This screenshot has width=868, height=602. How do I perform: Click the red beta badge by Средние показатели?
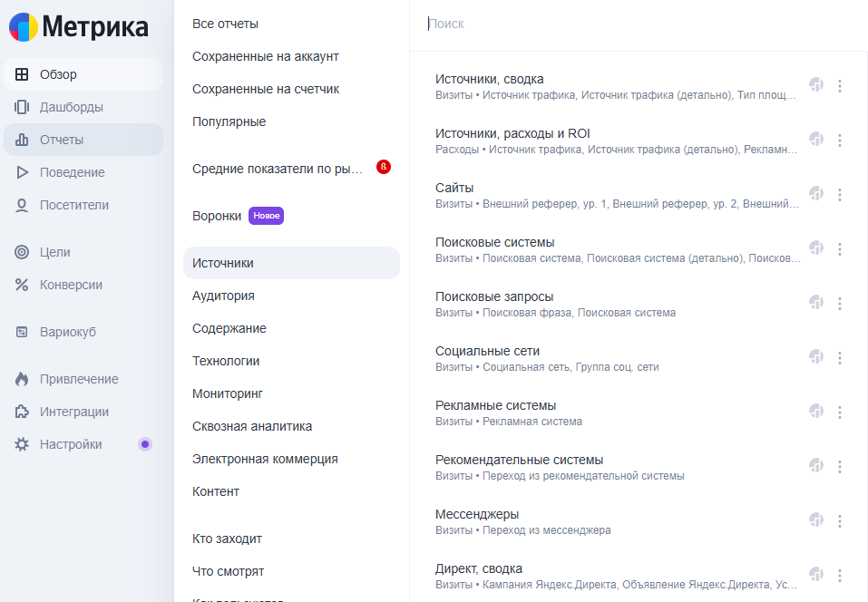pyautogui.click(x=384, y=167)
